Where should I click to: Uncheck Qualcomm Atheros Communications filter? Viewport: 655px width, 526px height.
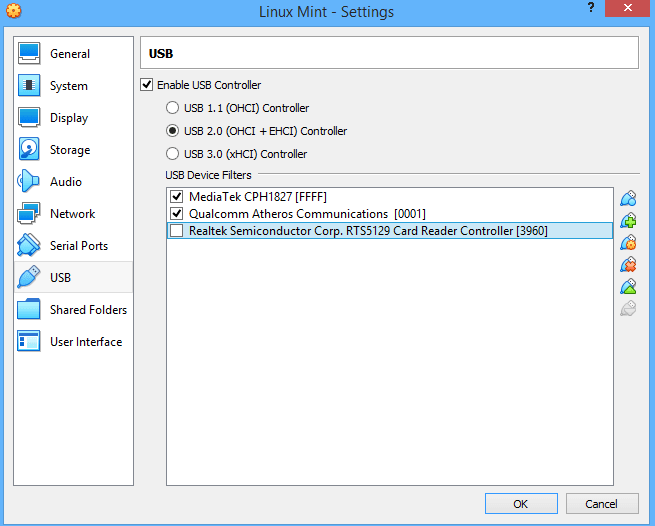[177, 213]
